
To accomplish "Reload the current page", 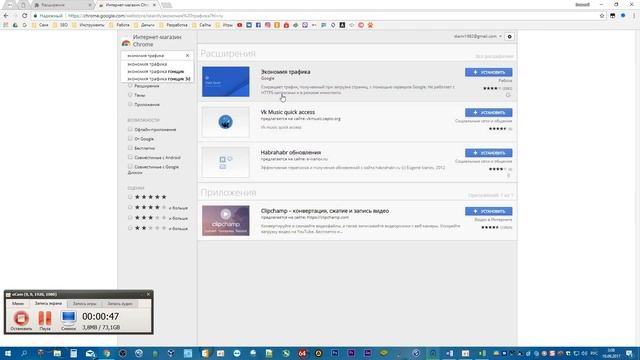I will (x=24, y=16).
